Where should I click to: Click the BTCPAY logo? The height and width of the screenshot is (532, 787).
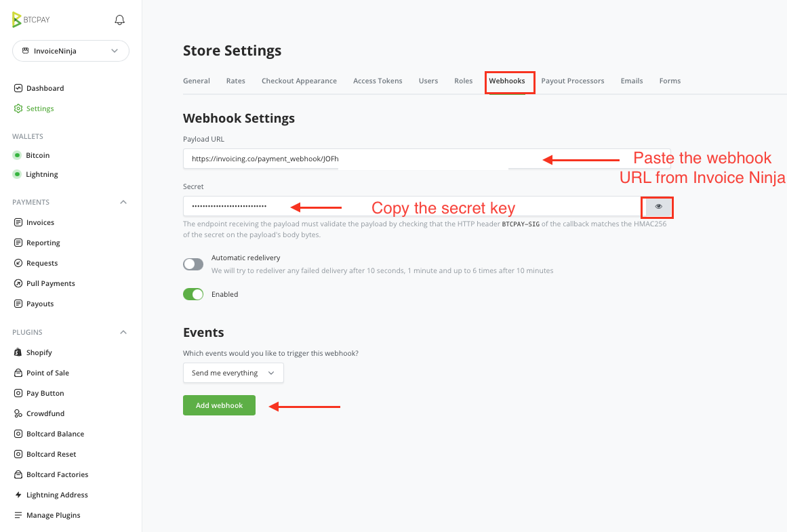point(30,20)
